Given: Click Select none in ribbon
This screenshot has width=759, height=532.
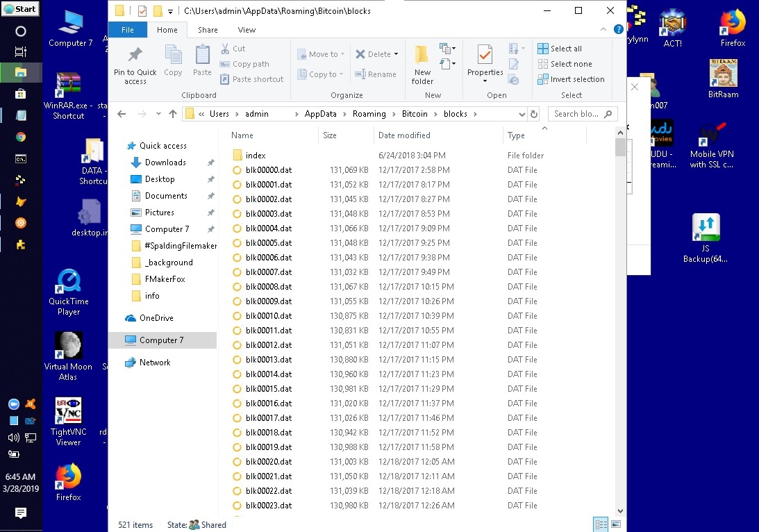Looking at the screenshot, I should pos(565,64).
